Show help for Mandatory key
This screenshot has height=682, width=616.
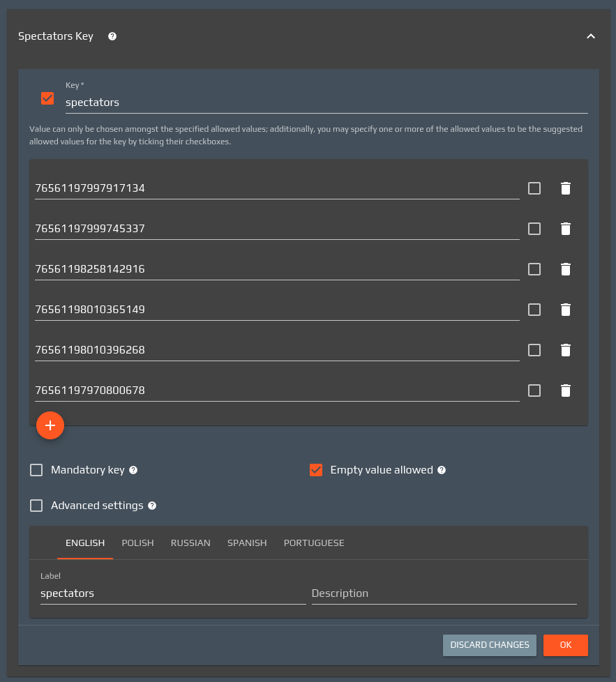click(x=133, y=470)
